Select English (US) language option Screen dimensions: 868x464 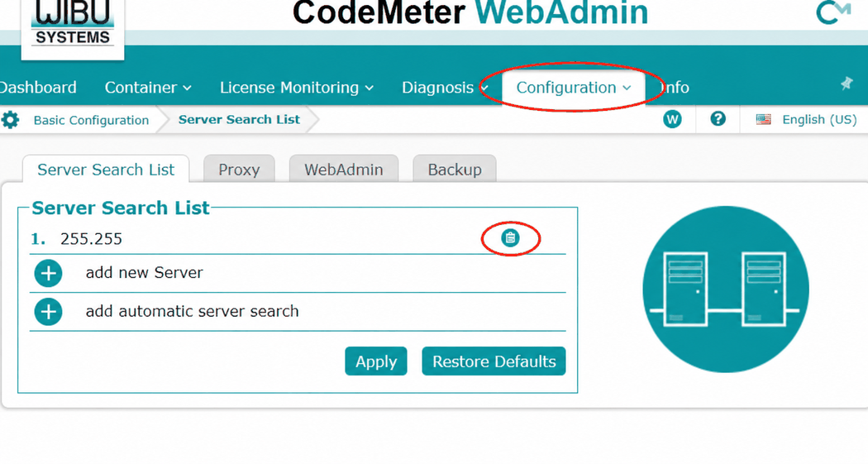point(819,120)
